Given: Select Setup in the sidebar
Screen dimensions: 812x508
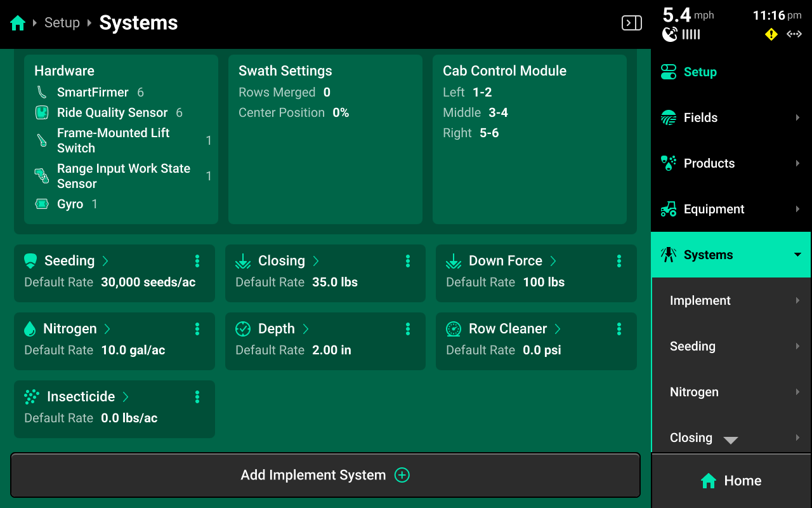Looking at the screenshot, I should click(x=731, y=72).
